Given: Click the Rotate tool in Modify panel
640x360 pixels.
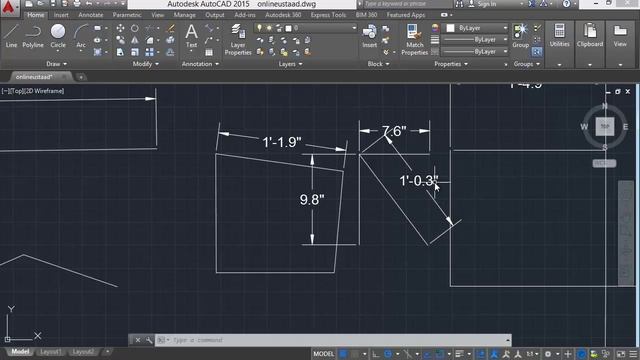Looking at the screenshot, I should point(135,28).
